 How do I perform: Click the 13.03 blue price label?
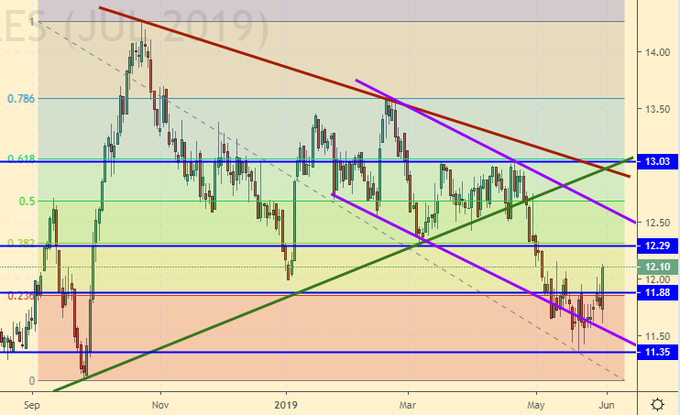point(657,161)
